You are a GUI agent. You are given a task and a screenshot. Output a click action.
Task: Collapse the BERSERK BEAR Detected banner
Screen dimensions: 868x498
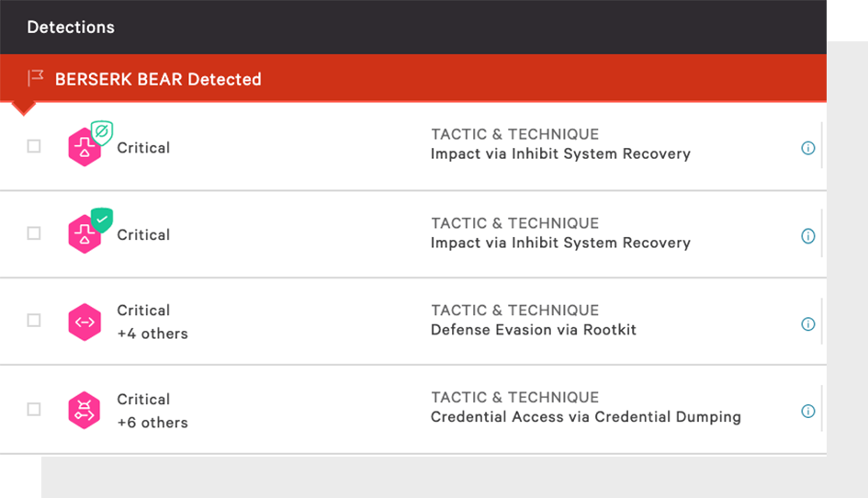(413, 78)
